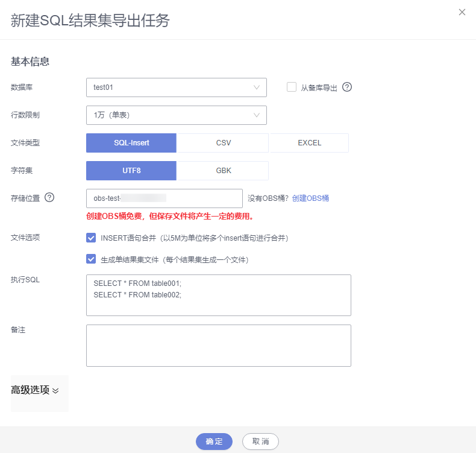476x453 pixels.
Task: Select EXCEL file type
Action: (x=309, y=143)
